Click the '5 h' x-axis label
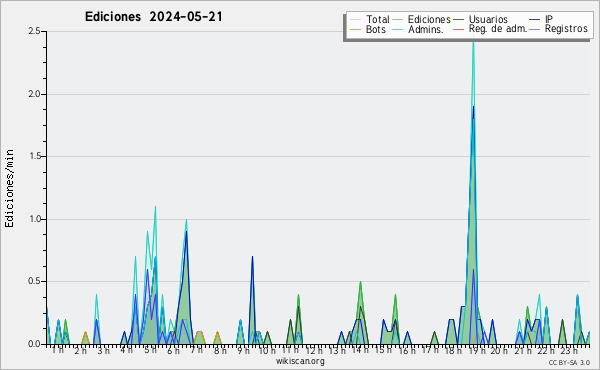The height and width of the screenshot is (370, 600). coord(150,350)
